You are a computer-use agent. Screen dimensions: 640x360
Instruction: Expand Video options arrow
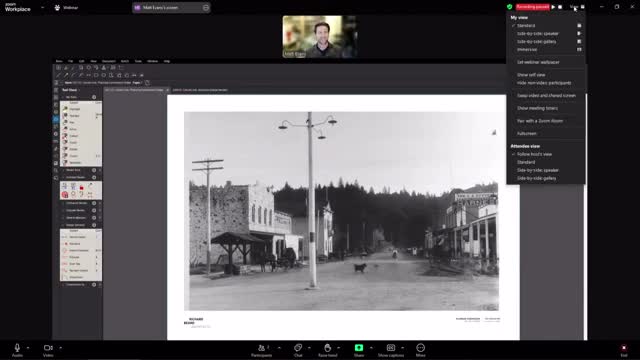coord(60,348)
